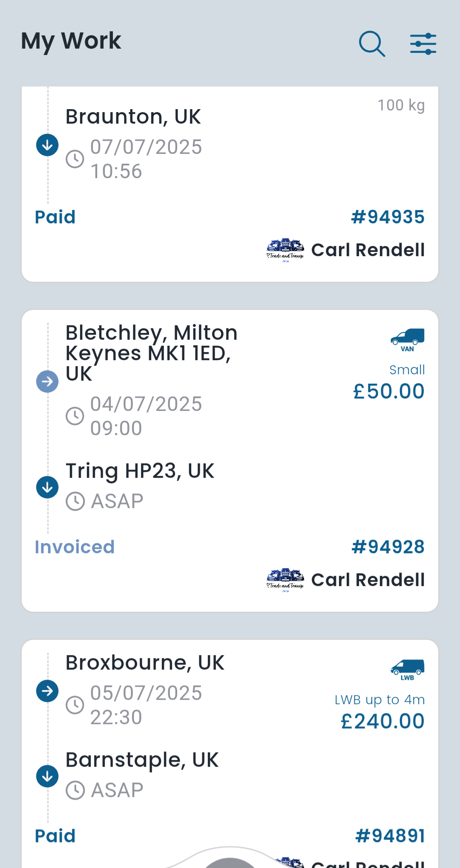
Task: Click Barnstaple delivery arrow icon
Action: coord(47,776)
